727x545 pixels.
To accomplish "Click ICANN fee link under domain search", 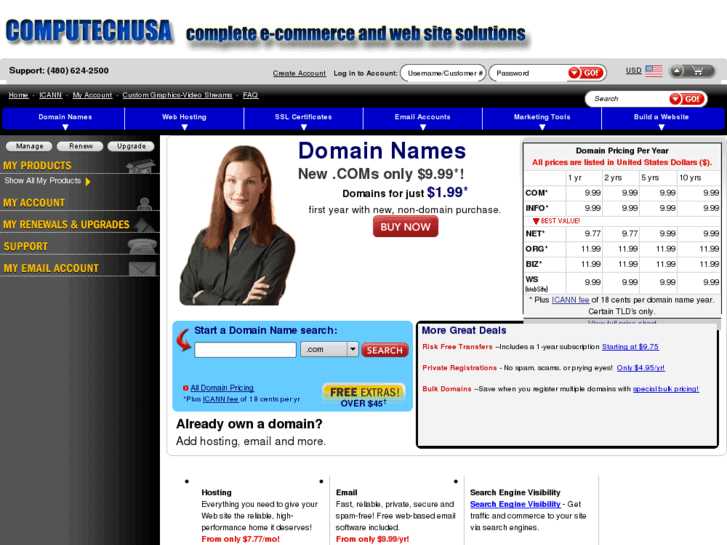I will coord(220,399).
